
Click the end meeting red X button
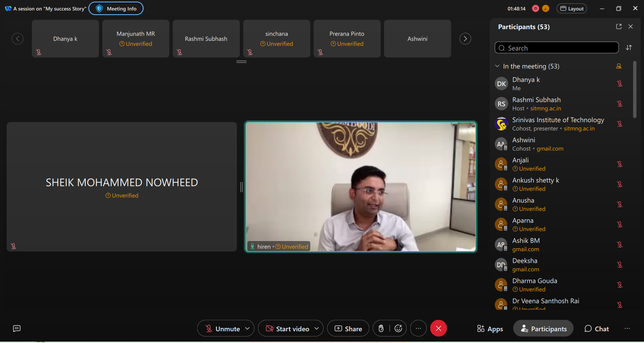click(438, 329)
